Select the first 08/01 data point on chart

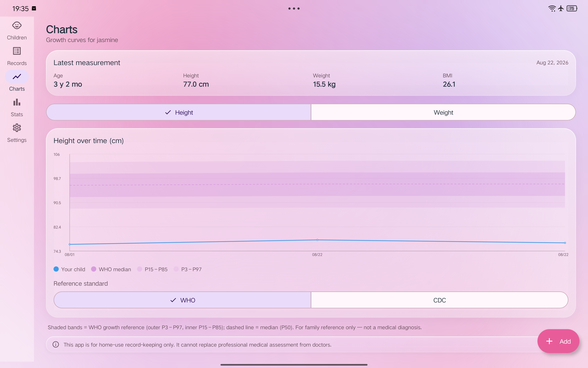(70, 244)
